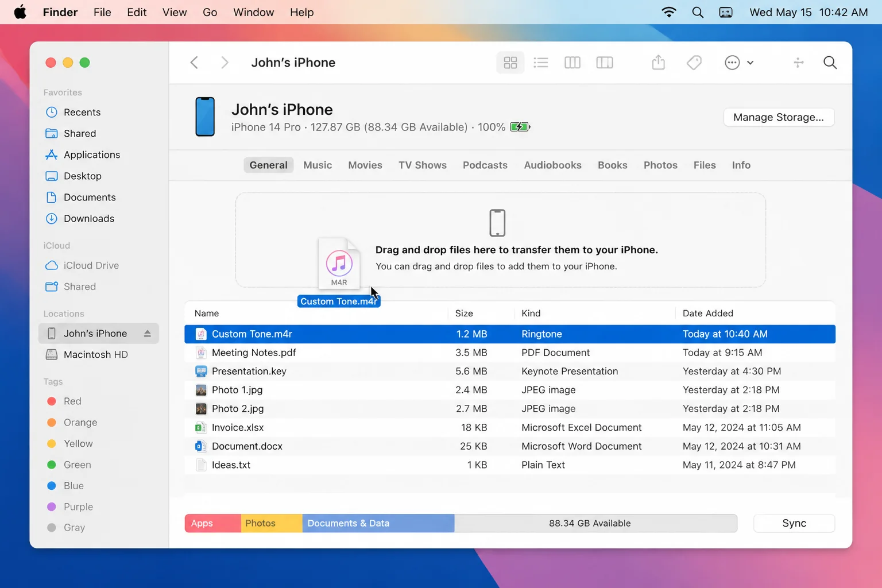Sort files by the Name column
The image size is (882, 588).
coord(207,314)
